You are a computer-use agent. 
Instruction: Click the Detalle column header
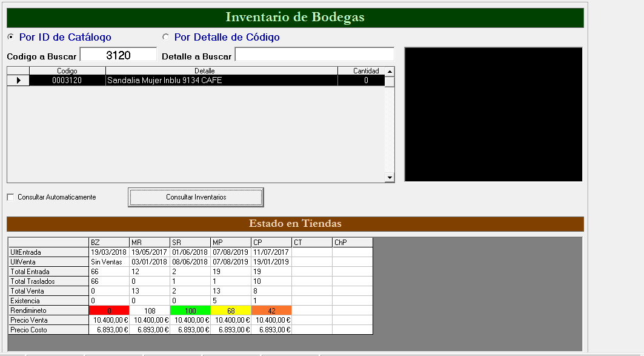(x=221, y=71)
